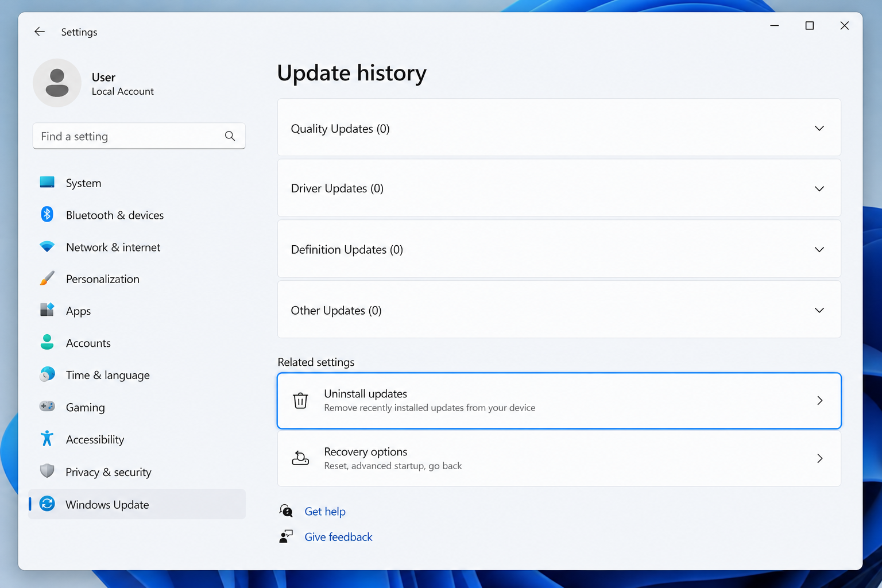Click the Windows Update sync icon
The width and height of the screenshot is (882, 588).
pyautogui.click(x=47, y=504)
